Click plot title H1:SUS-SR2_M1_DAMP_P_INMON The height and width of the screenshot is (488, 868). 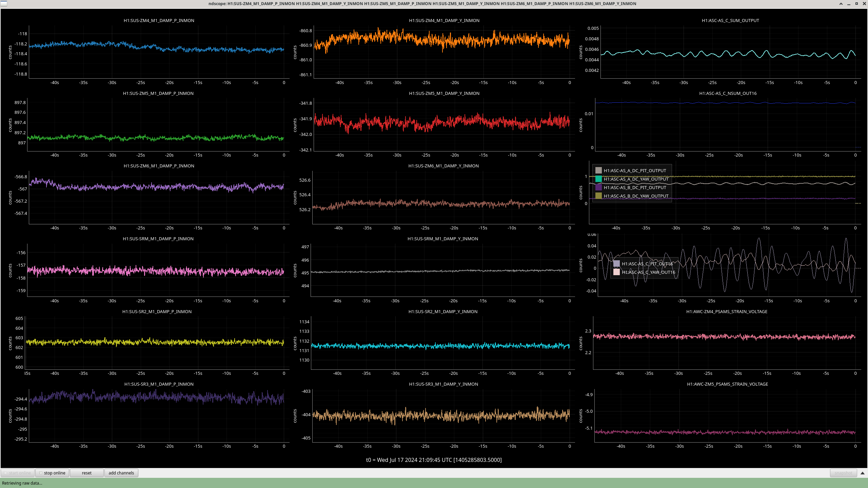[x=157, y=312]
